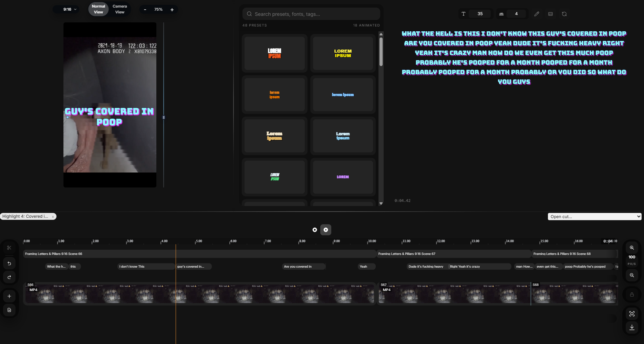Click the download export icon
This screenshot has width=644, height=344.
[x=632, y=327]
